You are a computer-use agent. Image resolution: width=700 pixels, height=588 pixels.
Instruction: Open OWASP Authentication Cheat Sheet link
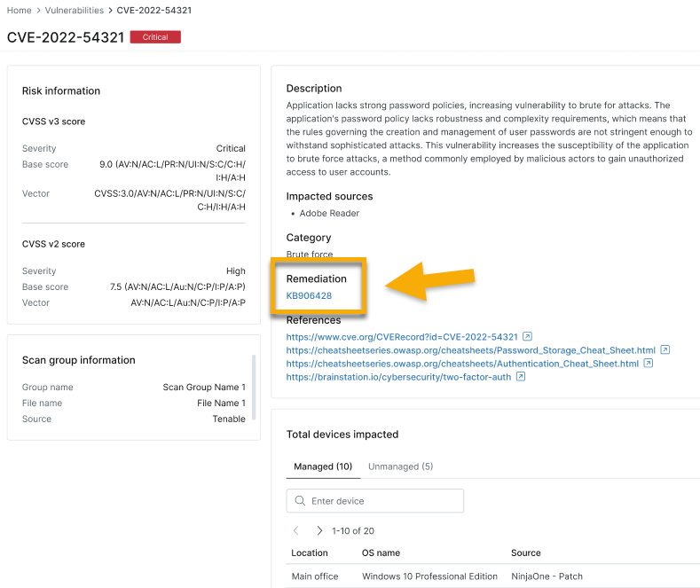[462, 364]
